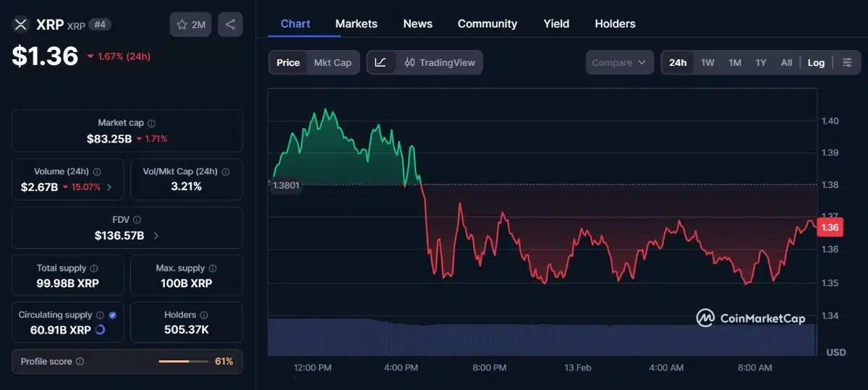
Task: Open the Community tab
Action: 488,24
